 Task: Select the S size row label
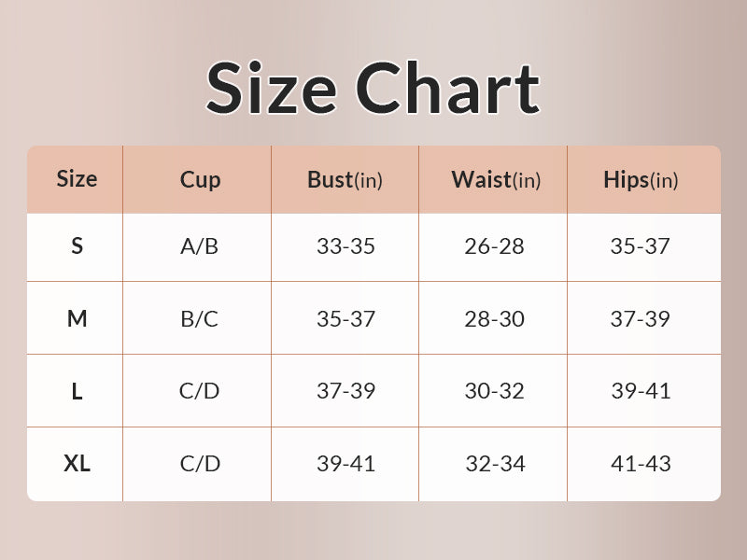pyautogui.click(x=77, y=246)
